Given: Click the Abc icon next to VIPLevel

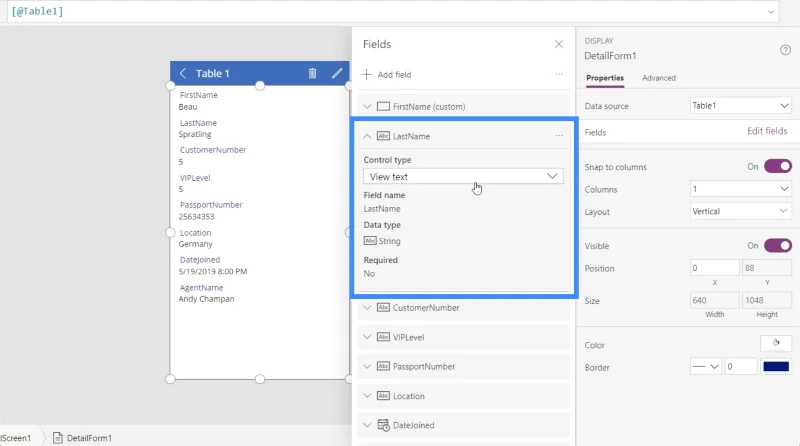Looking at the screenshot, I should pyautogui.click(x=383, y=337).
